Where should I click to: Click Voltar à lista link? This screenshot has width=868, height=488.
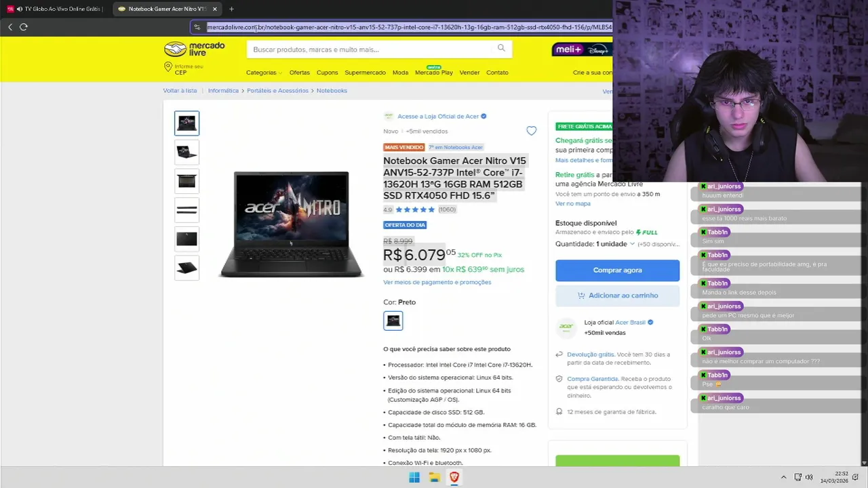(180, 91)
